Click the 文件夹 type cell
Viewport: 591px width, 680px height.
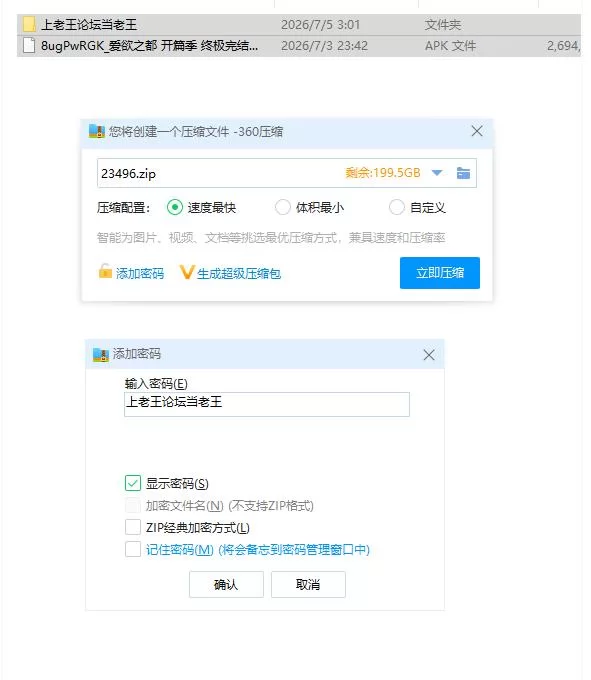tap(443, 25)
